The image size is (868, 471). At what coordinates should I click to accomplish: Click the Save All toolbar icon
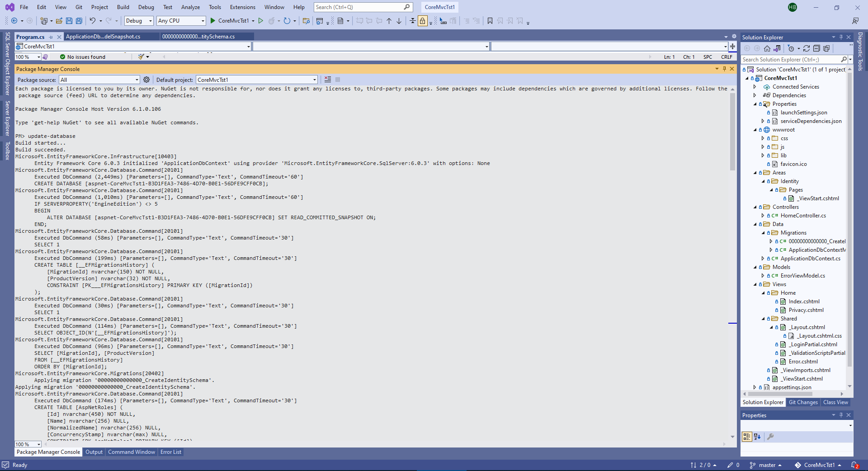pos(79,21)
